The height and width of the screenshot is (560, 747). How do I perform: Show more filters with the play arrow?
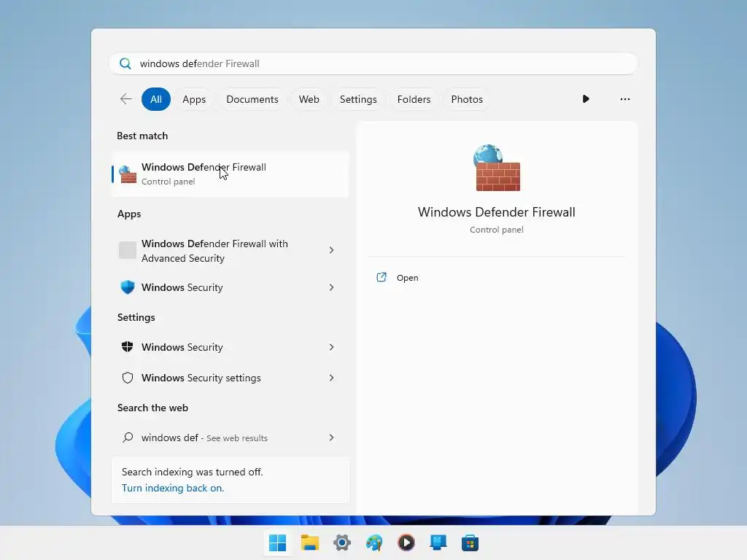pos(586,99)
